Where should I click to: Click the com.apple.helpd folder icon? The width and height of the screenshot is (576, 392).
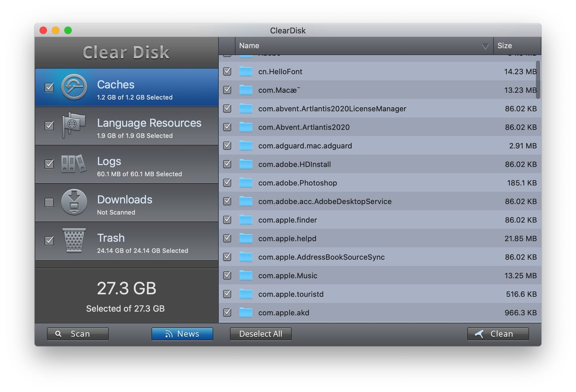click(246, 238)
